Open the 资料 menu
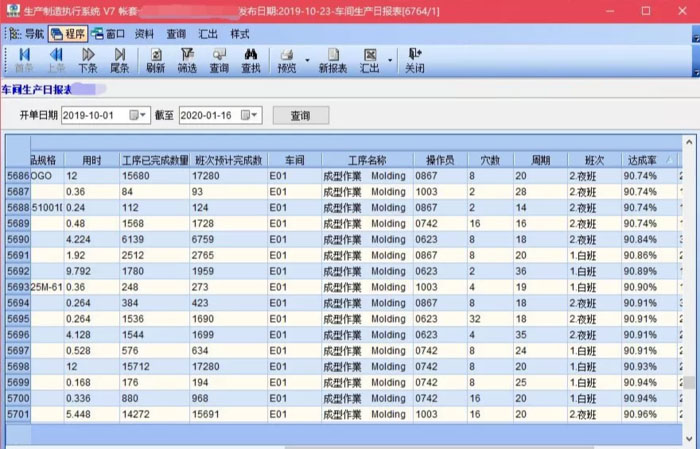 tap(144, 33)
